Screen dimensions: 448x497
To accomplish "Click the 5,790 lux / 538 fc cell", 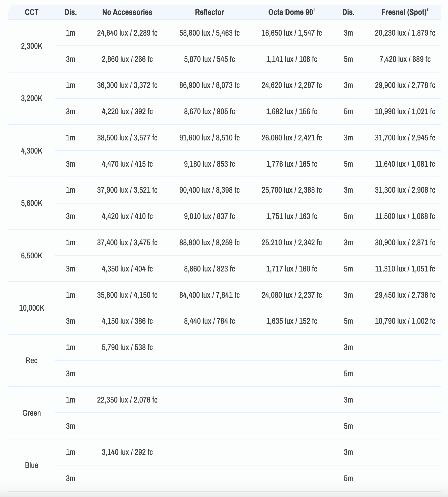I will tap(127, 347).
